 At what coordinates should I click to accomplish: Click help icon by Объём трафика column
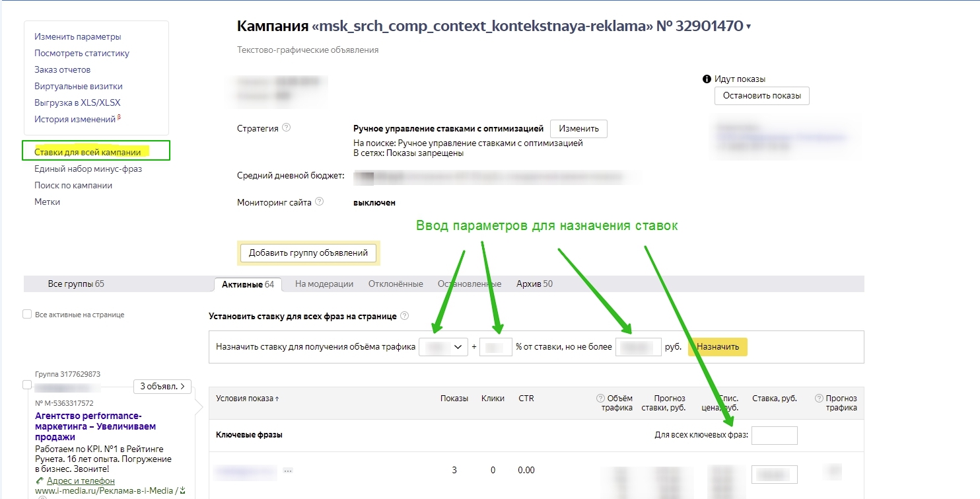click(600, 399)
